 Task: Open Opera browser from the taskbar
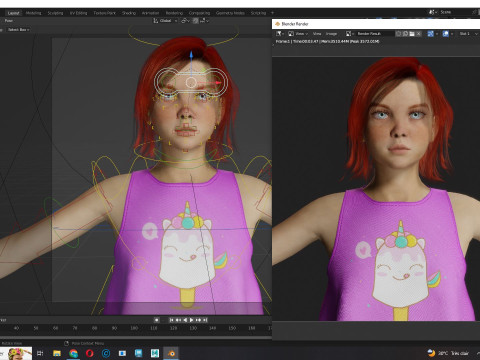click(x=89, y=353)
